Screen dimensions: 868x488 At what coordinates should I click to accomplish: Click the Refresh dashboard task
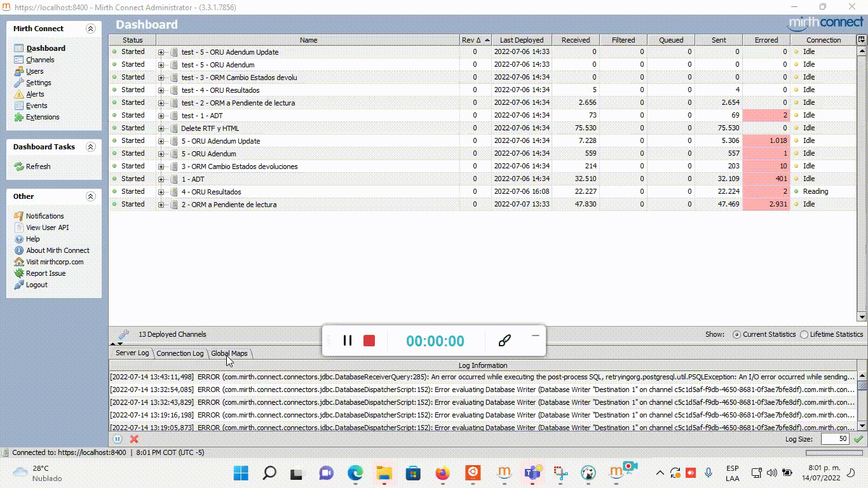(x=37, y=166)
